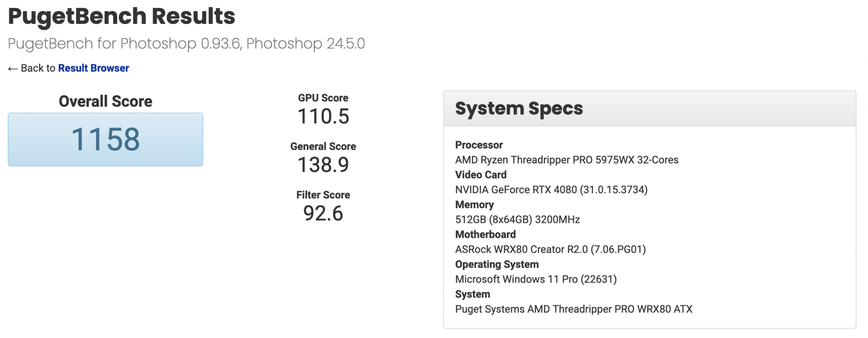Screen dimensions: 868x338
Task: Click the Overall Score 1158 box
Action: coord(105,139)
